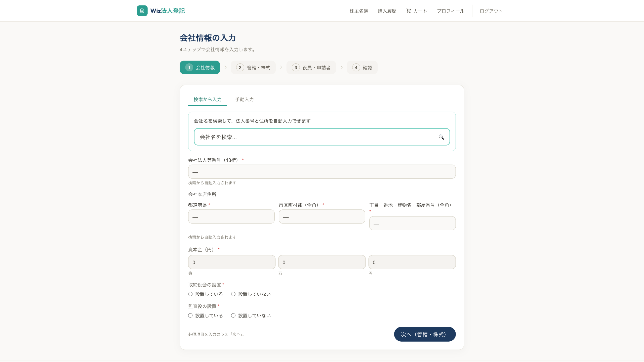Click 次へ（管轄・株式） button
Screen dimensions: 644x362
[x=425, y=334]
